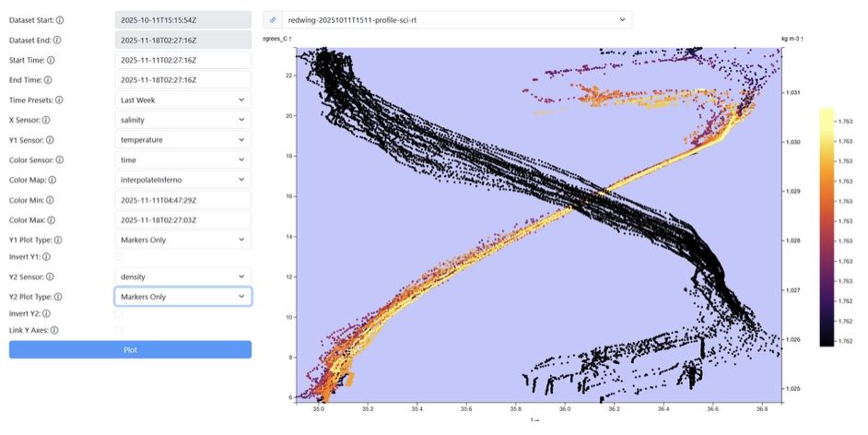Click the Start Time input field
The image size is (868, 435).
click(183, 59)
